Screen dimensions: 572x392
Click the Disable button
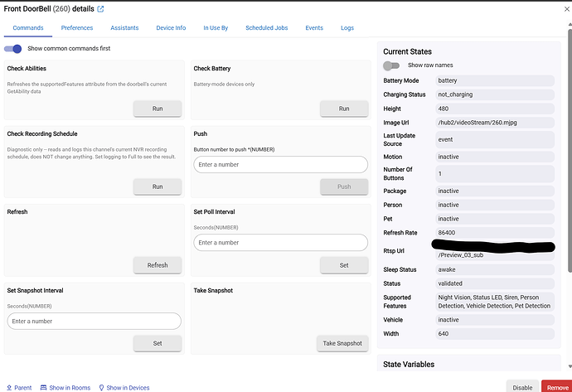pos(522,387)
